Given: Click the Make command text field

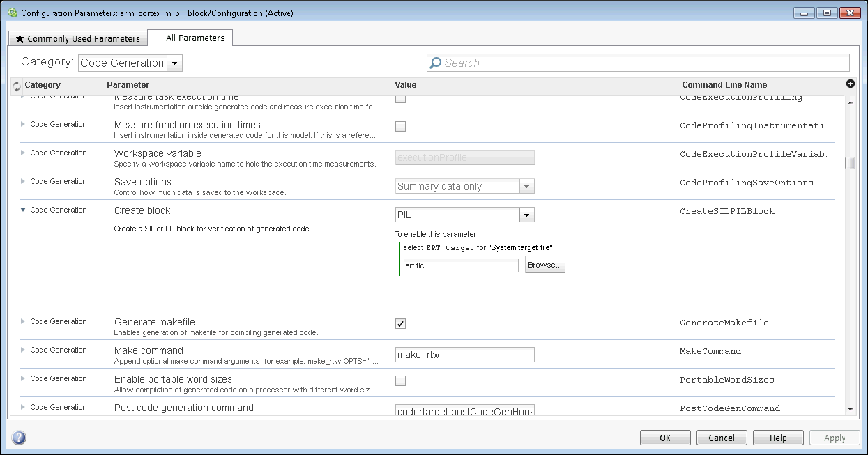Looking at the screenshot, I should coord(464,355).
